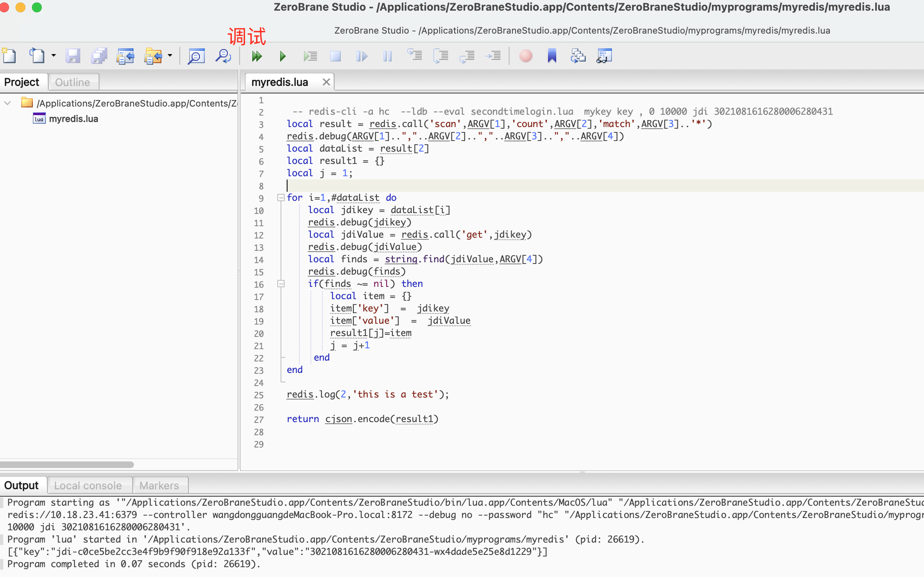The image size is (924, 577).
Task: Step into the function icon
Action: click(414, 55)
